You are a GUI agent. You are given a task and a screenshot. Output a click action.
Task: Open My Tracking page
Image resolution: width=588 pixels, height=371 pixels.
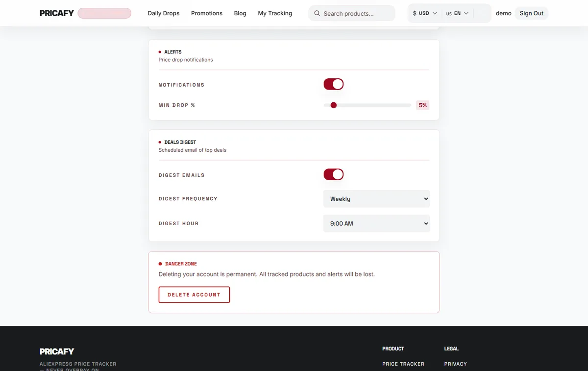(275, 13)
